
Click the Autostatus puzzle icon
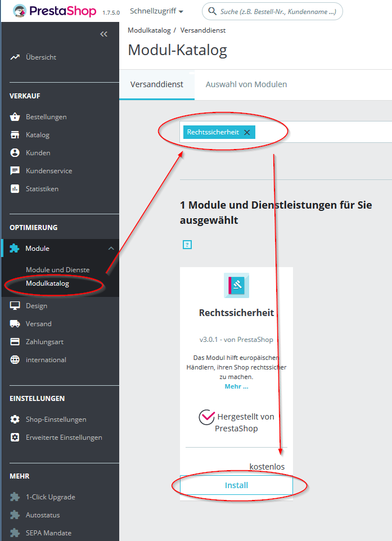(15, 515)
